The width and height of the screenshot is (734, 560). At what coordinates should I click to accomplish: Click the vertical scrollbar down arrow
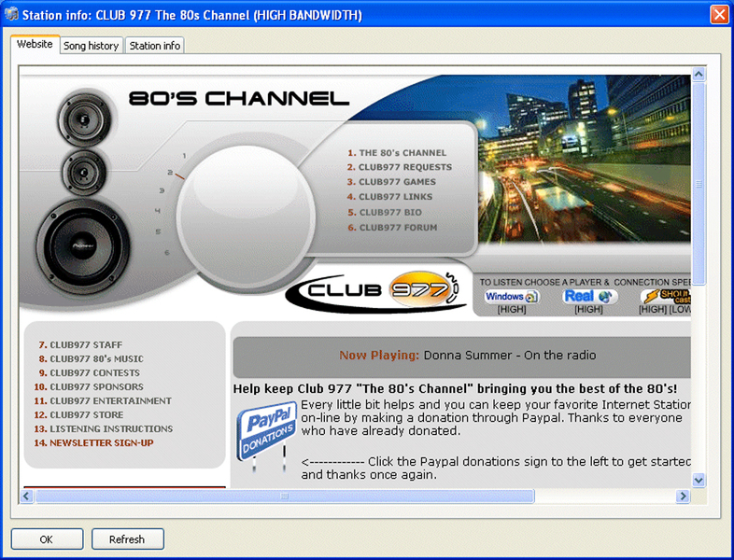[x=699, y=480]
